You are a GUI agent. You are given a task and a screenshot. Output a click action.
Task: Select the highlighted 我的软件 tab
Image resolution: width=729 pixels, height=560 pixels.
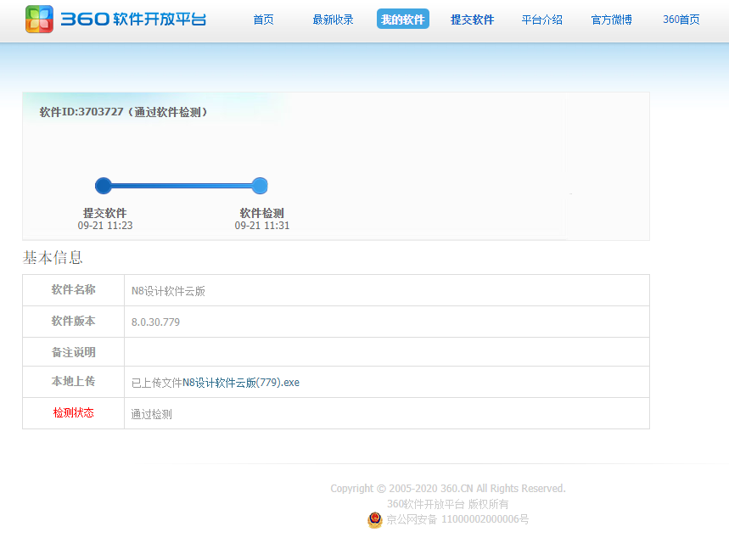point(402,19)
